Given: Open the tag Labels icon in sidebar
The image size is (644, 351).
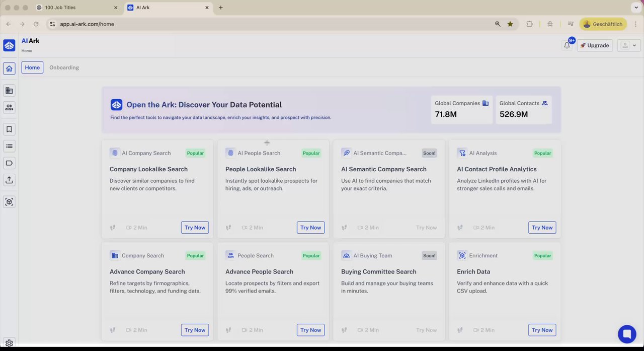Looking at the screenshot, I should pos(9,163).
